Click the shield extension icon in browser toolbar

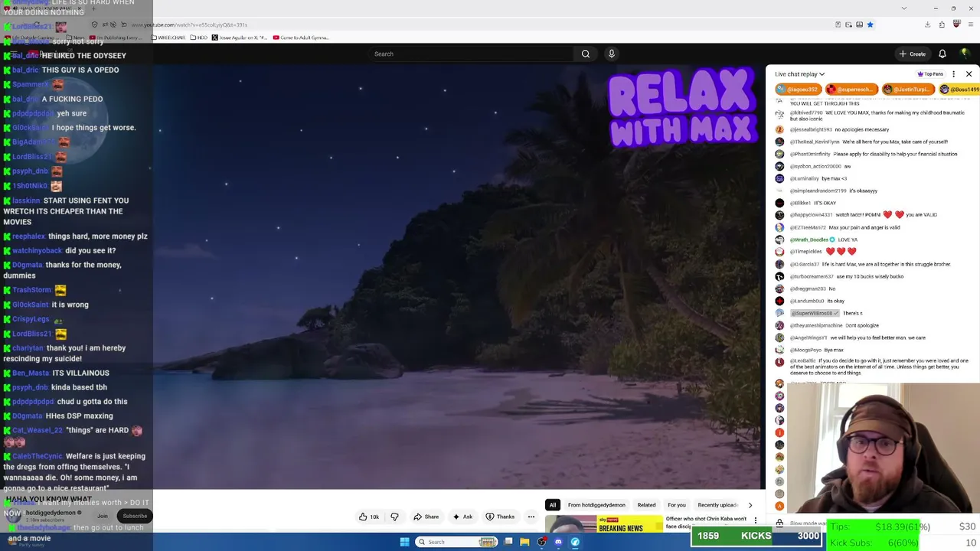pyautogui.click(x=956, y=24)
